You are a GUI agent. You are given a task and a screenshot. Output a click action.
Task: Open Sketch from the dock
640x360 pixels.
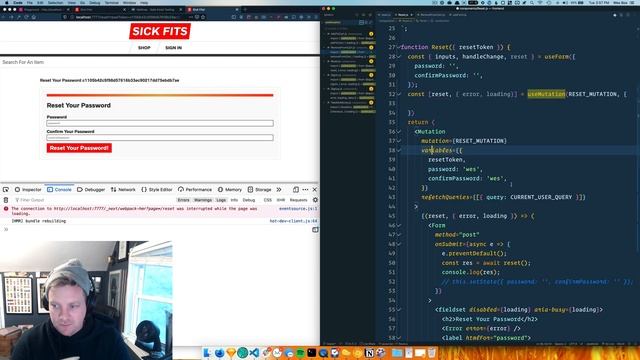click(x=231, y=353)
